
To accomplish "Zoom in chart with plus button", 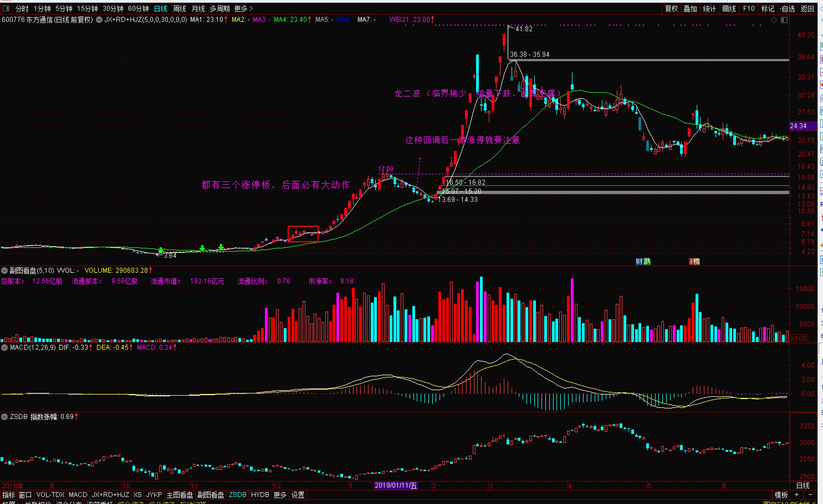I will click(x=797, y=495).
